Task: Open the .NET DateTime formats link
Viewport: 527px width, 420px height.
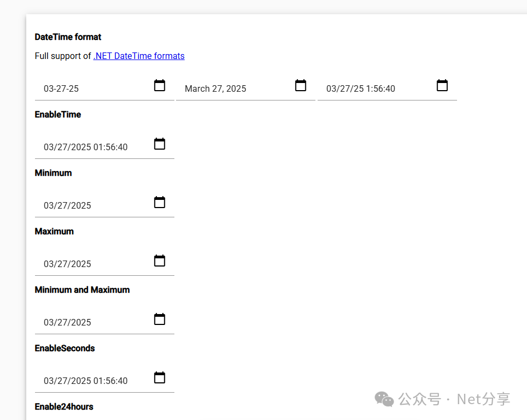Action: pyautogui.click(x=139, y=56)
